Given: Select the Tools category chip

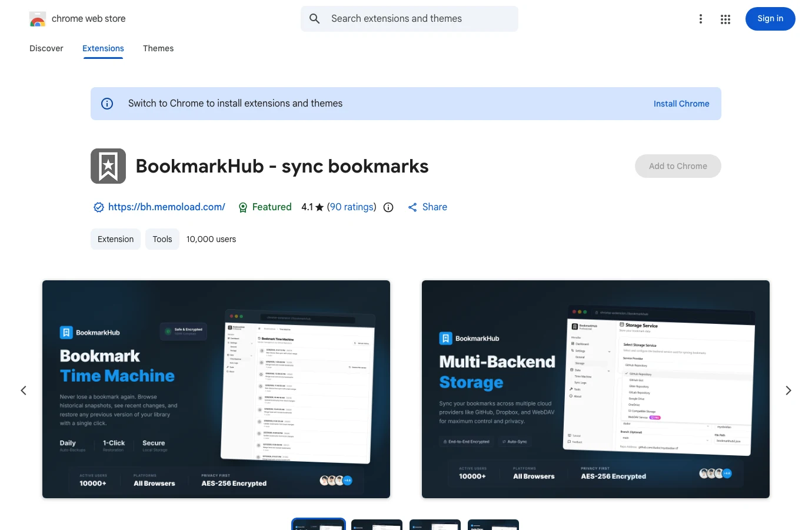Looking at the screenshot, I should pyautogui.click(x=162, y=239).
